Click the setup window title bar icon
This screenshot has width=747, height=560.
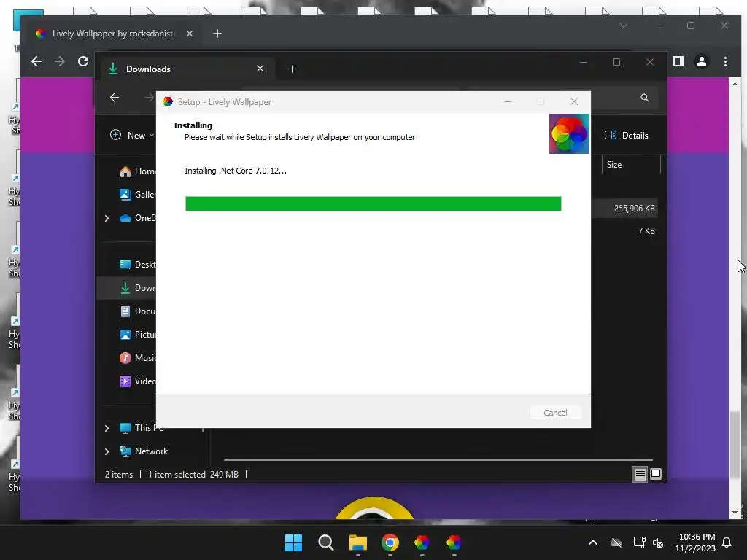(168, 101)
